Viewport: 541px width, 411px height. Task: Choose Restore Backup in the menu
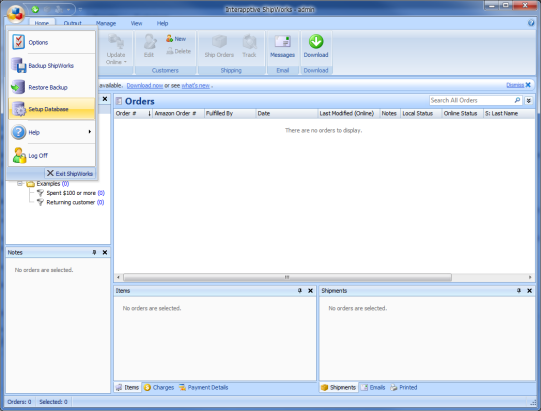[52, 87]
